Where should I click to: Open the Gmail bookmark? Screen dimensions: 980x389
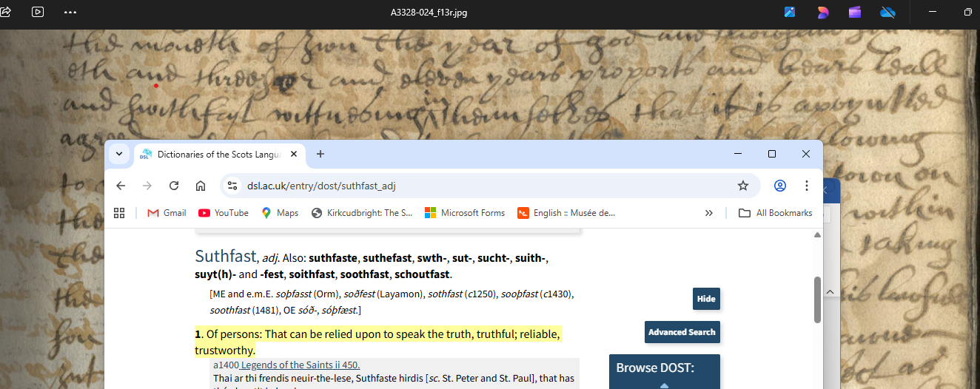pyautogui.click(x=167, y=213)
